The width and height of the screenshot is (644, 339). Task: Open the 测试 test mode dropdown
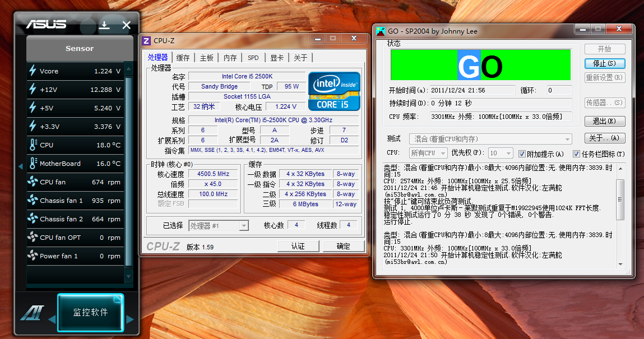point(568,138)
